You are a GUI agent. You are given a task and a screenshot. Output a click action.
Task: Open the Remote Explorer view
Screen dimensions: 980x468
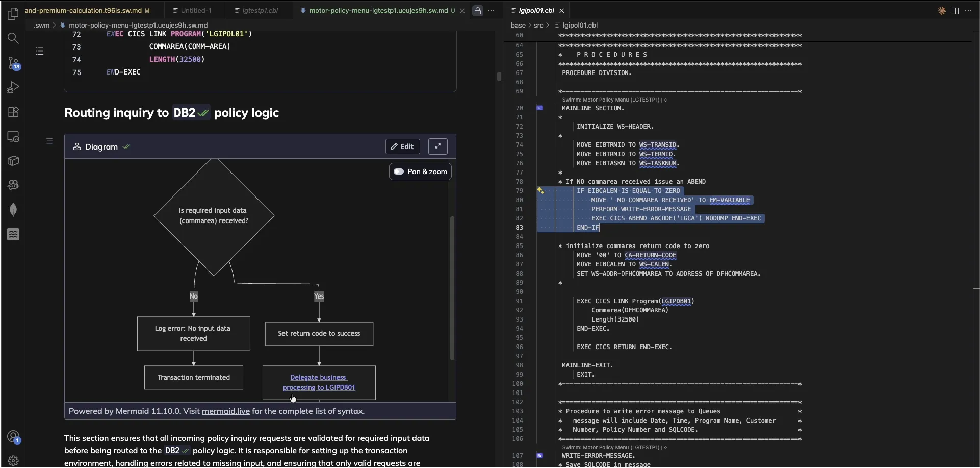pos(13,137)
